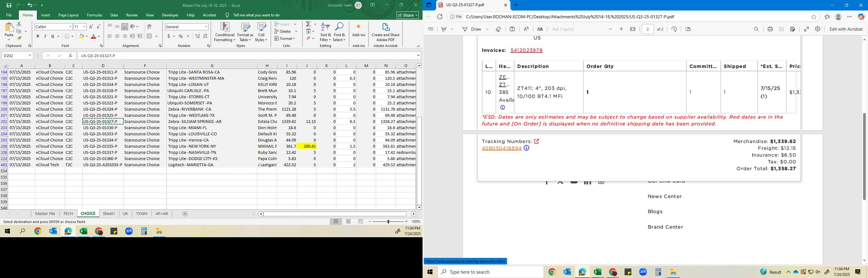Adjust the Excel zoom slider
The image size is (868, 278).
click(388, 221)
